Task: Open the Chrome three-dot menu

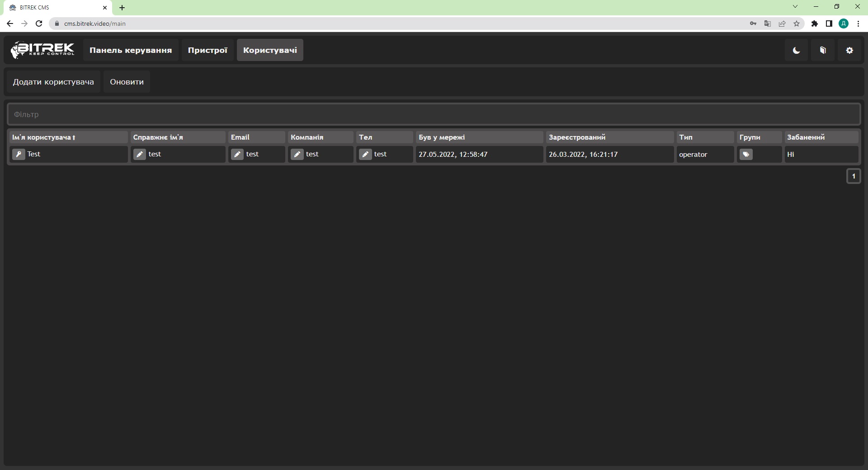Action: [x=858, y=23]
